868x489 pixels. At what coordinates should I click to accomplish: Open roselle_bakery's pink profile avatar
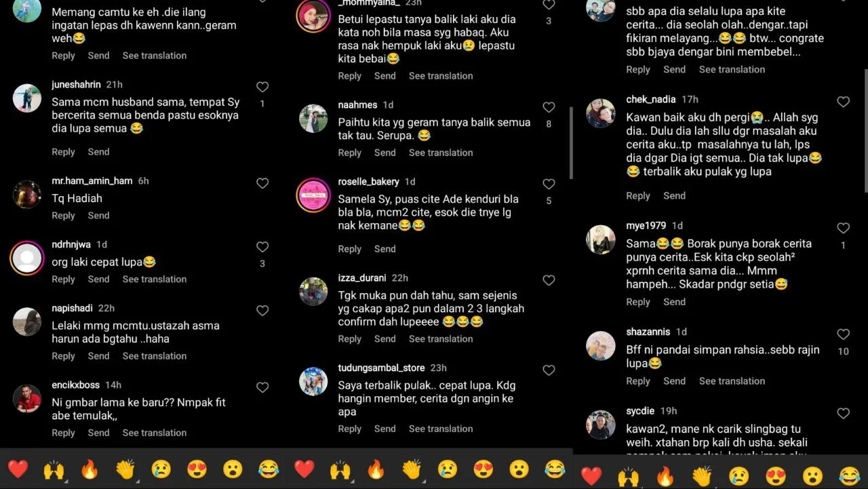[x=313, y=195]
